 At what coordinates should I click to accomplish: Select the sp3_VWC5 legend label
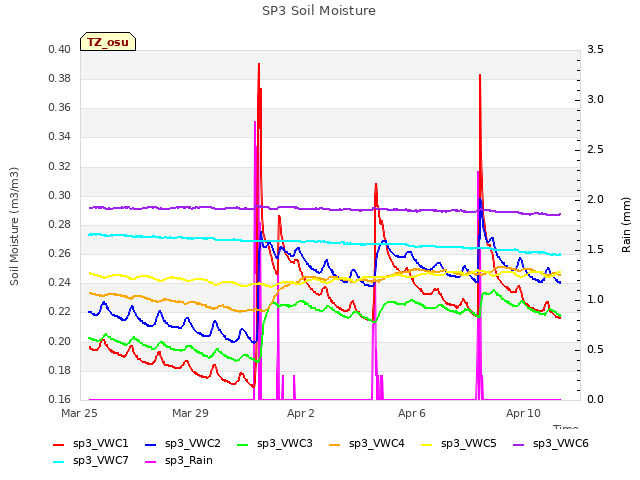[469, 444]
